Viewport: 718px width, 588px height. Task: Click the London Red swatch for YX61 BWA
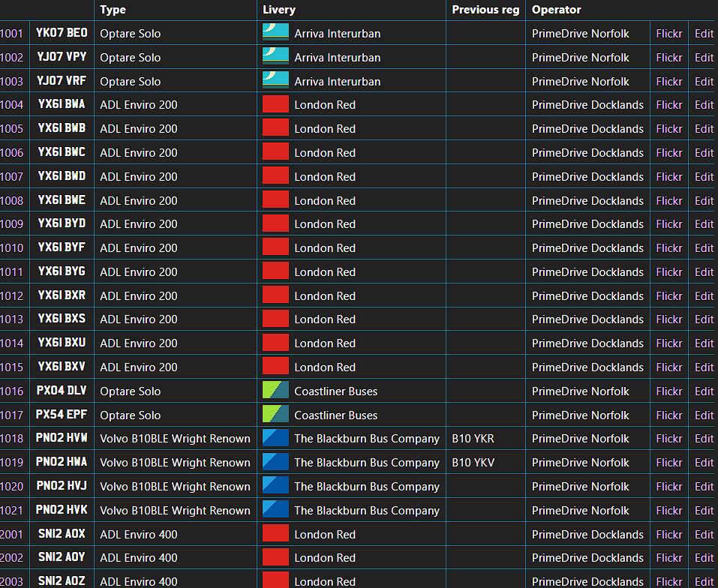click(275, 105)
